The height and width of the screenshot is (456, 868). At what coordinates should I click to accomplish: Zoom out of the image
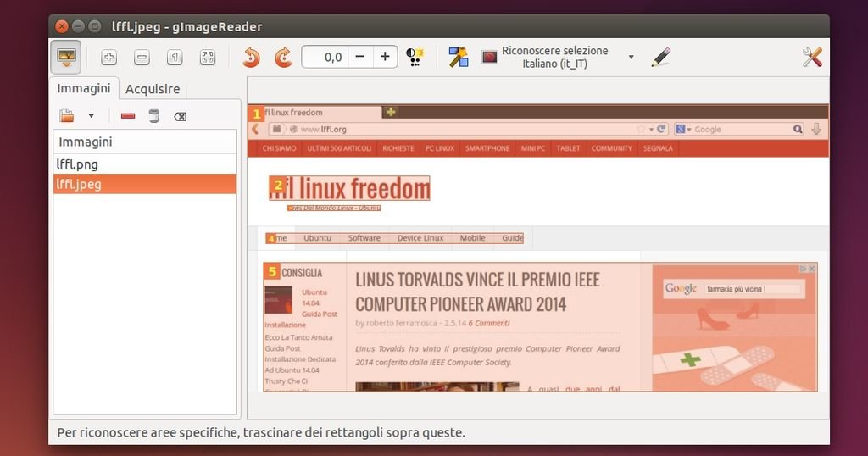142,57
